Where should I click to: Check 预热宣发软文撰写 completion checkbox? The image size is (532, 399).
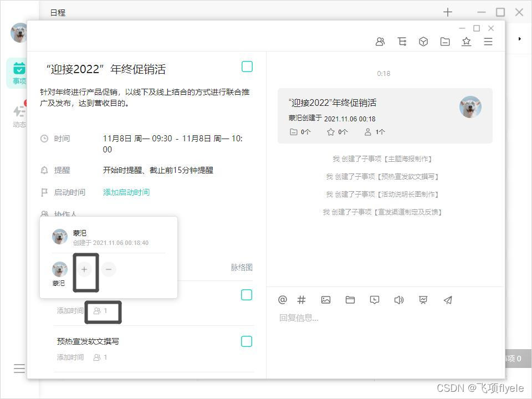click(x=246, y=341)
